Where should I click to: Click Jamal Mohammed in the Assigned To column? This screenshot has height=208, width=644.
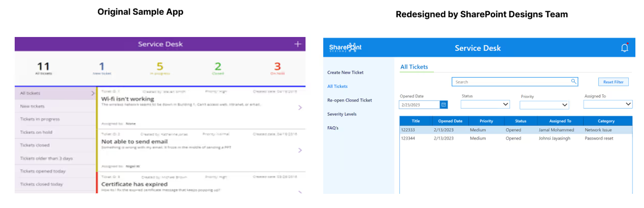[558, 130]
